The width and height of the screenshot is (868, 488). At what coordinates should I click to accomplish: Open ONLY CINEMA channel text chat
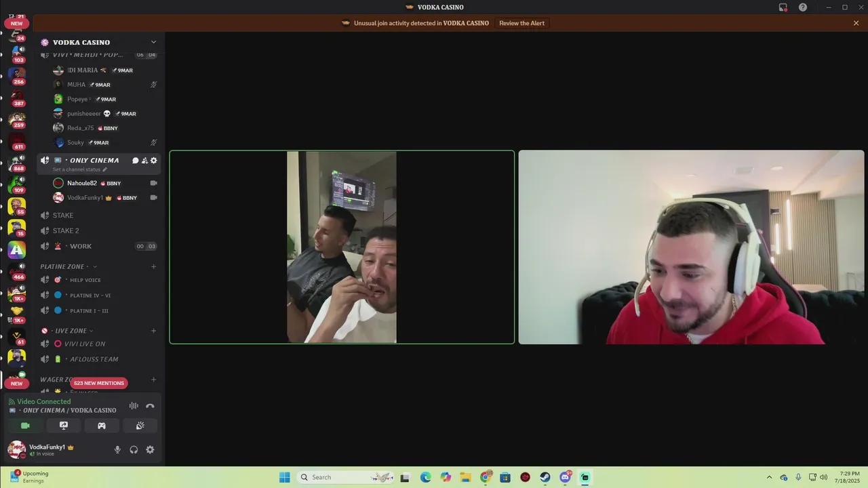point(136,161)
